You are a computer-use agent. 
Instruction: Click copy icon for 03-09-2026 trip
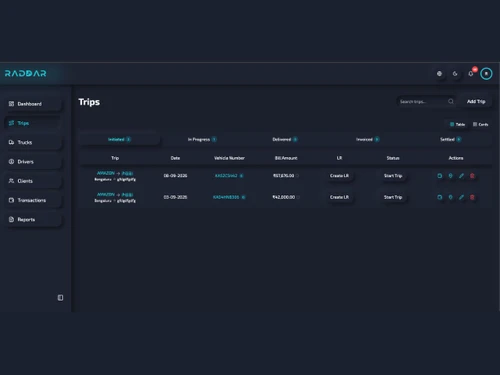coord(440,197)
